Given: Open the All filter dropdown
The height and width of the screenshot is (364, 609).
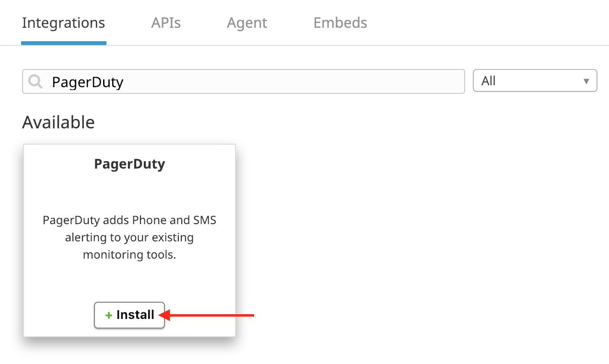Looking at the screenshot, I should pos(535,80).
